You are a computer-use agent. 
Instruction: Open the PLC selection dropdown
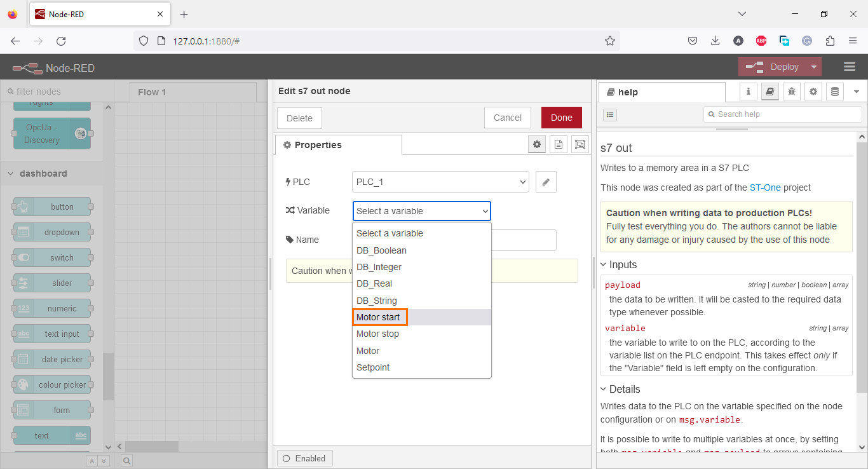click(x=441, y=182)
